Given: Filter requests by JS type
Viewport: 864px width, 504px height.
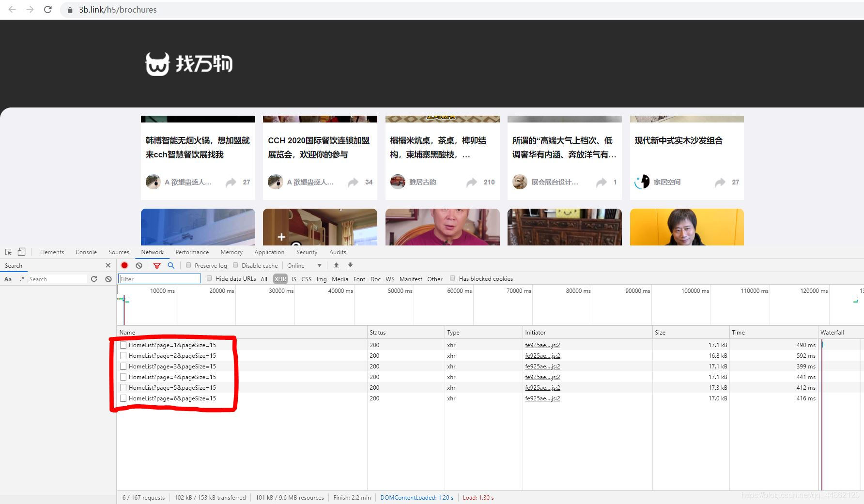Looking at the screenshot, I should (x=293, y=279).
